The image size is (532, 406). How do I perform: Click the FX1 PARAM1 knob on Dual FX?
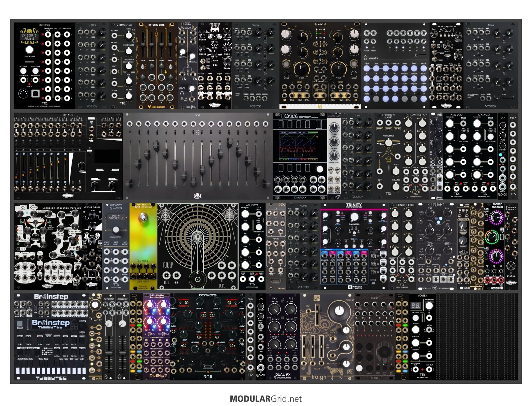(274, 309)
